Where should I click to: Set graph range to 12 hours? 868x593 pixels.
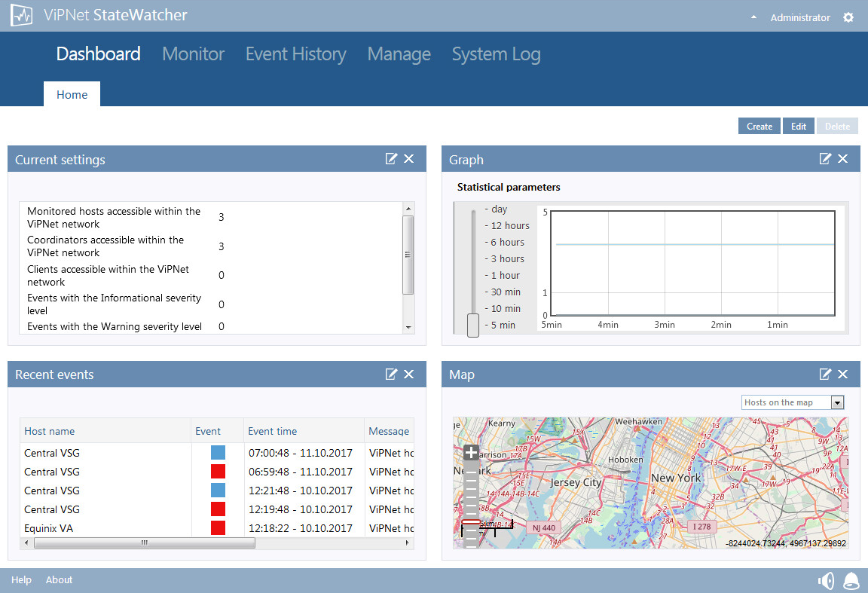click(510, 225)
